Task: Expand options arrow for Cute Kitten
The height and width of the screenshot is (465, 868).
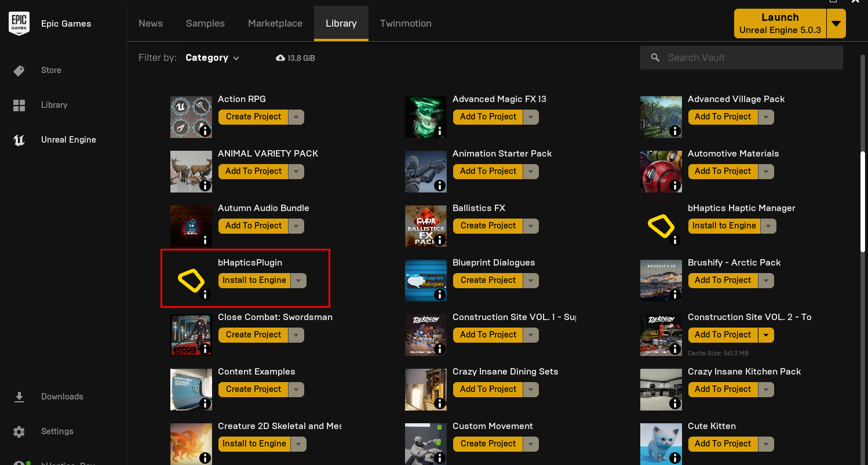Action: (767, 444)
